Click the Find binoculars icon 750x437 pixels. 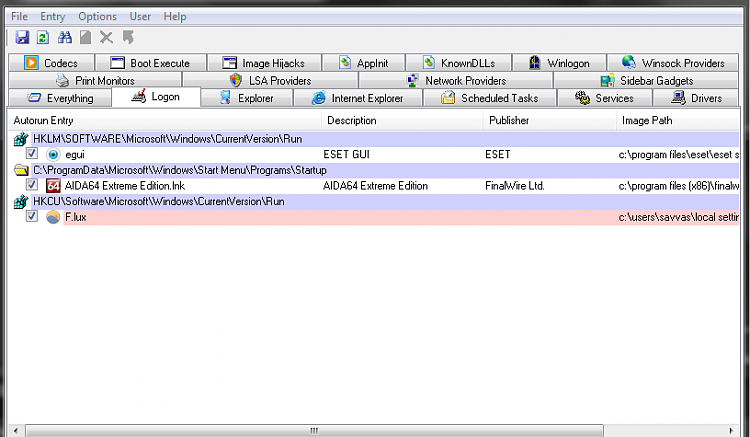[x=65, y=37]
